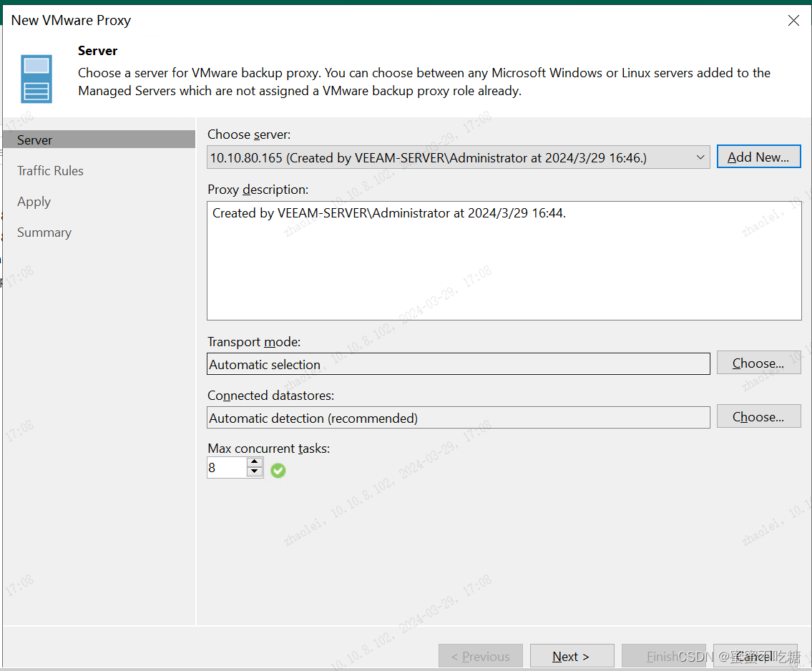Viewport: 812px width, 671px height.
Task: Click Add New... server button
Action: coord(758,157)
